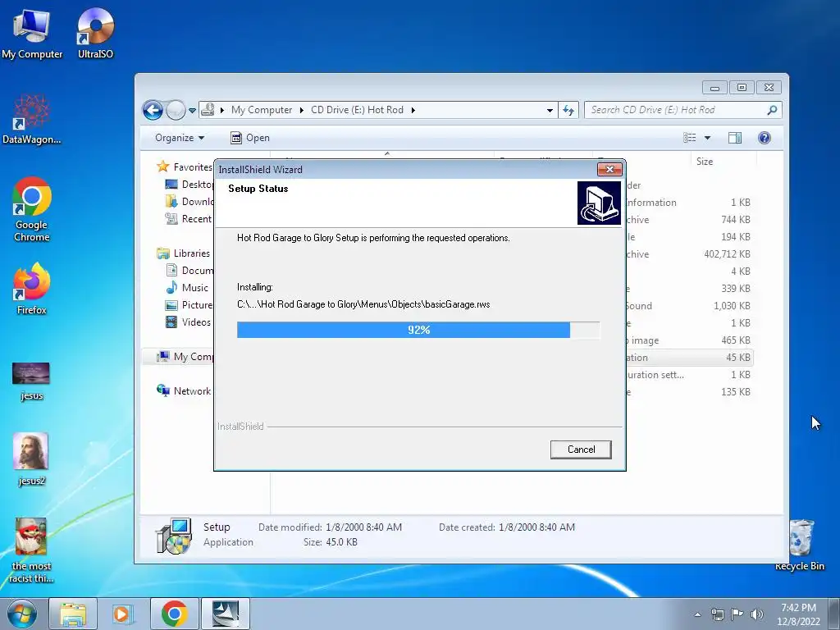The image size is (840, 630).
Task: Open the taskbar clock showing 7:42 PM
Action: click(798, 614)
